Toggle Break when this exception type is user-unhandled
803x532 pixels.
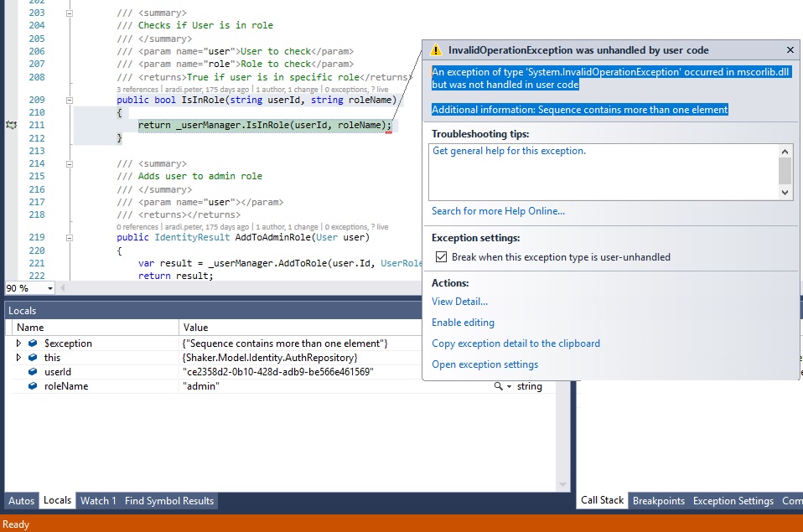click(x=441, y=257)
